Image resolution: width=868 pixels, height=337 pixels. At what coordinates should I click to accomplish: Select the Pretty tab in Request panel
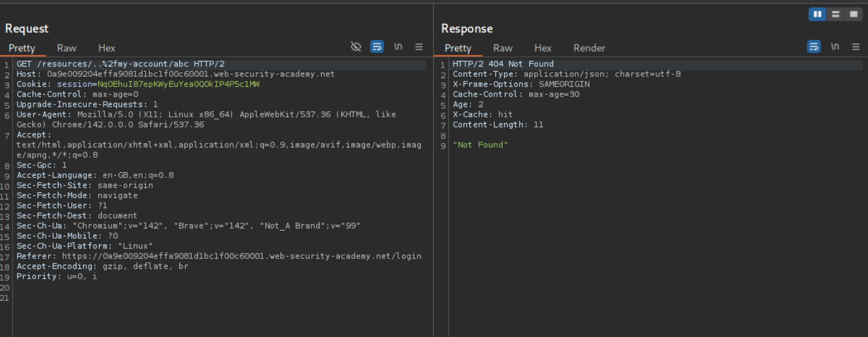22,48
